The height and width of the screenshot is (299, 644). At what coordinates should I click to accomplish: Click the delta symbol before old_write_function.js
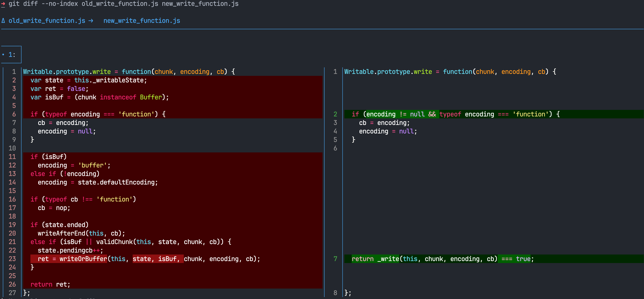3,21
